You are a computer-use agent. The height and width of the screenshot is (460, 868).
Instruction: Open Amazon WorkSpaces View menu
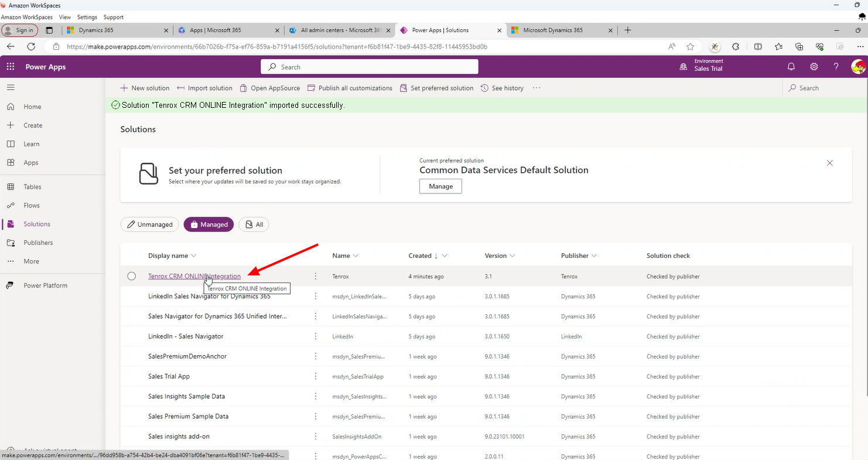tap(65, 18)
